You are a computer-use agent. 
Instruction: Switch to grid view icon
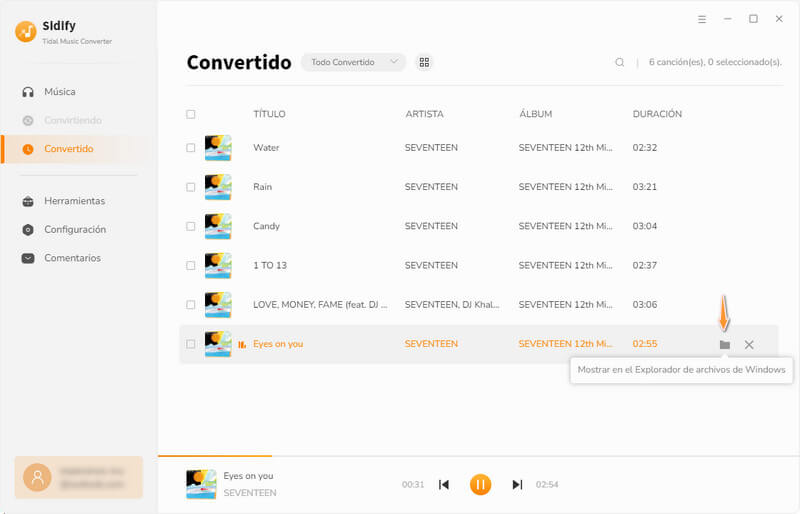[x=424, y=62]
